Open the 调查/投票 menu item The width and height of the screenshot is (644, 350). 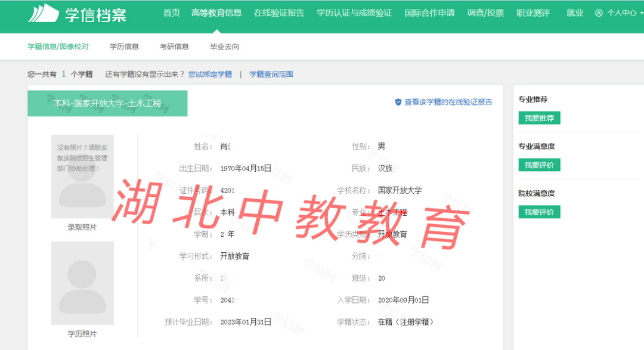click(485, 13)
